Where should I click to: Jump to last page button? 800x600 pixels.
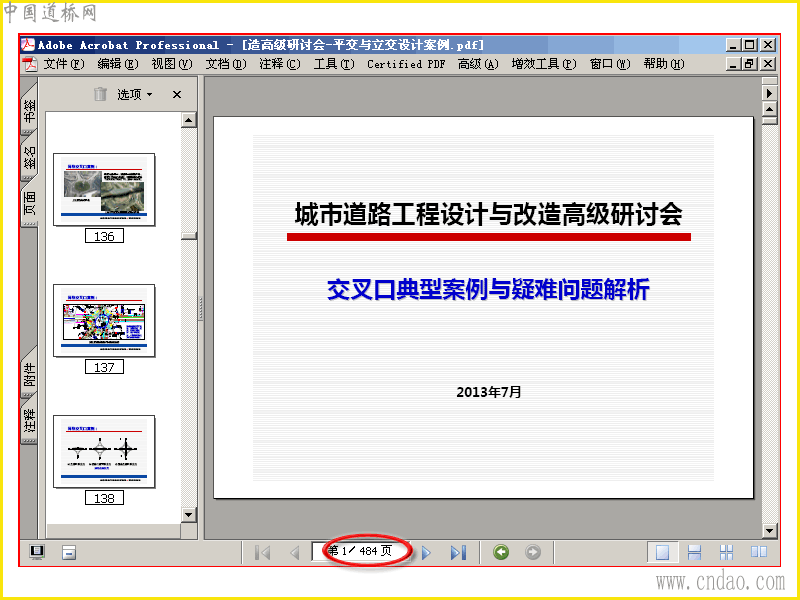[458, 552]
